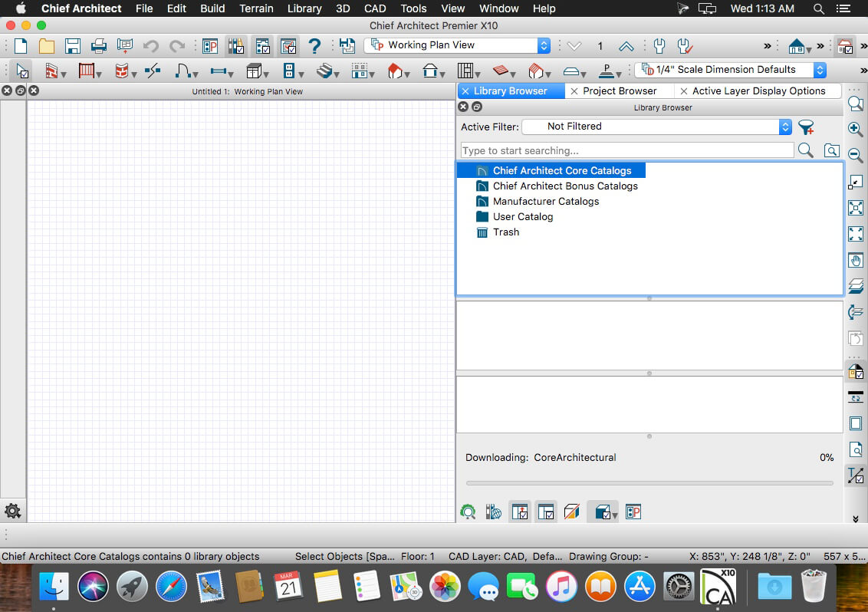Toggle the vertical panel layout icon at library bottom
Viewport: 868px width, 612px height.
pyautogui.click(x=520, y=512)
